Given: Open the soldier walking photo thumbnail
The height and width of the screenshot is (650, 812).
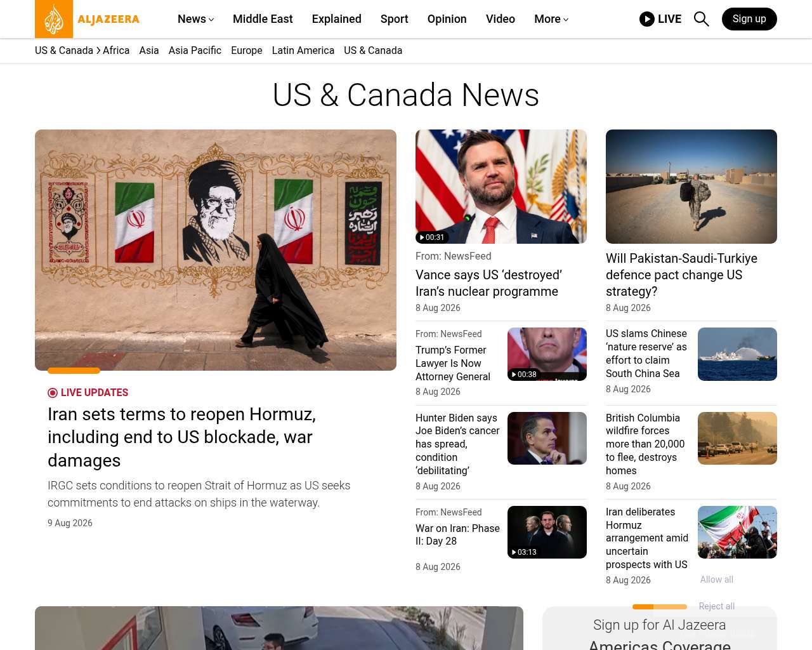Looking at the screenshot, I should coord(691,187).
